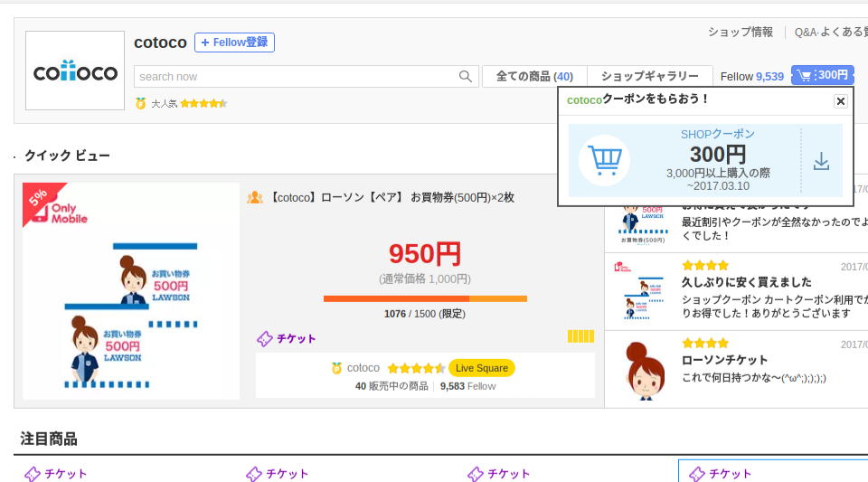Click the shop medal badge icon
Viewport: 868px width, 482px height.
pos(141,103)
